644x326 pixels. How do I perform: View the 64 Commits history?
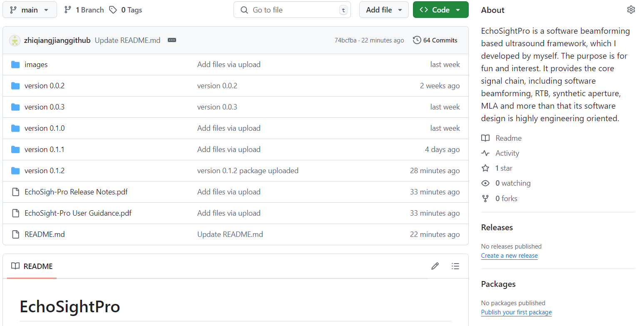point(435,40)
